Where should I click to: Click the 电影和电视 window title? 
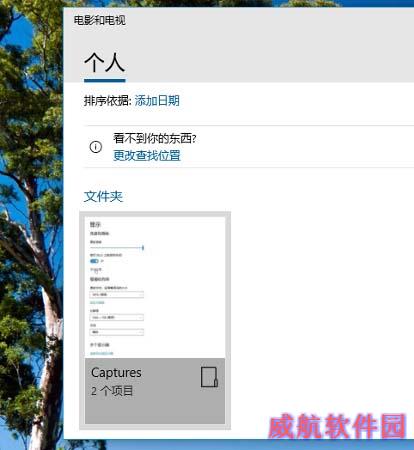[100, 20]
